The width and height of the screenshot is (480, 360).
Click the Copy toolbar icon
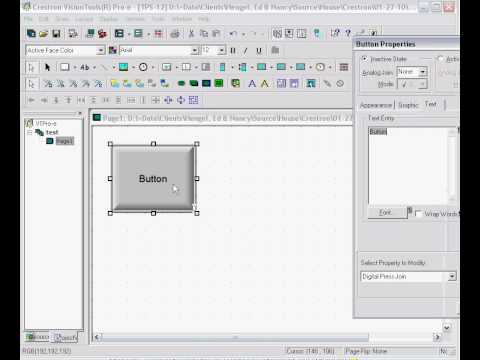click(204, 33)
